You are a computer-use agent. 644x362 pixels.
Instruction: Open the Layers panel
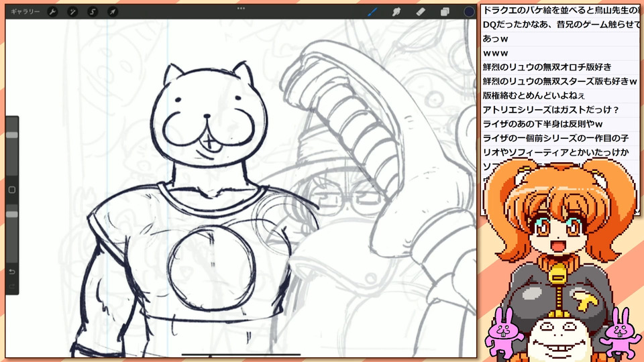445,11
